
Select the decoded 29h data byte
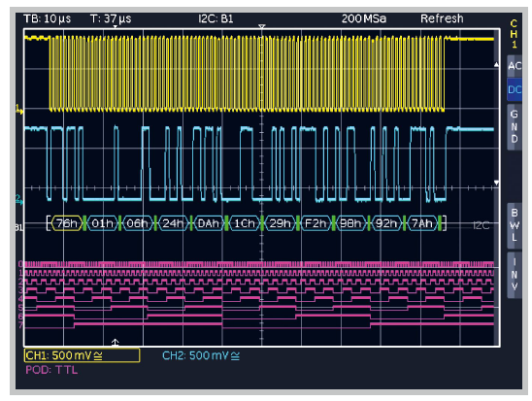coord(280,223)
